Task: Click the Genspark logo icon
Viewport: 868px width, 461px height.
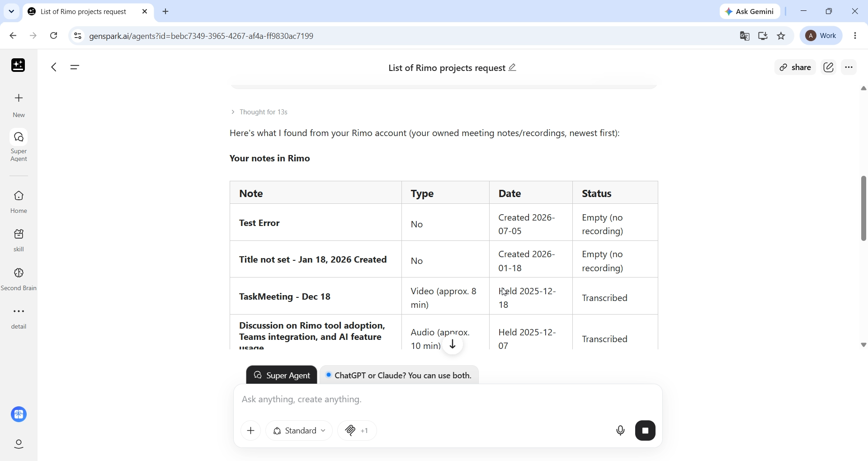Action: 18,66
